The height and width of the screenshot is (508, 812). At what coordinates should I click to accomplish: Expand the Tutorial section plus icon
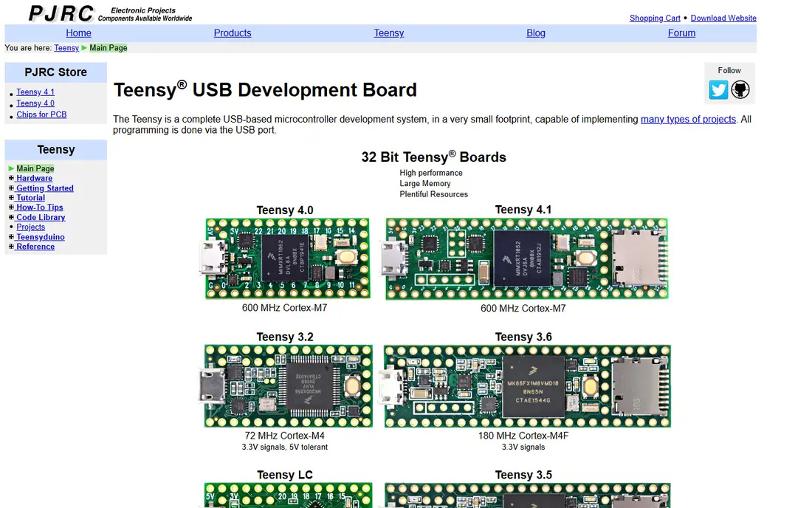11,198
